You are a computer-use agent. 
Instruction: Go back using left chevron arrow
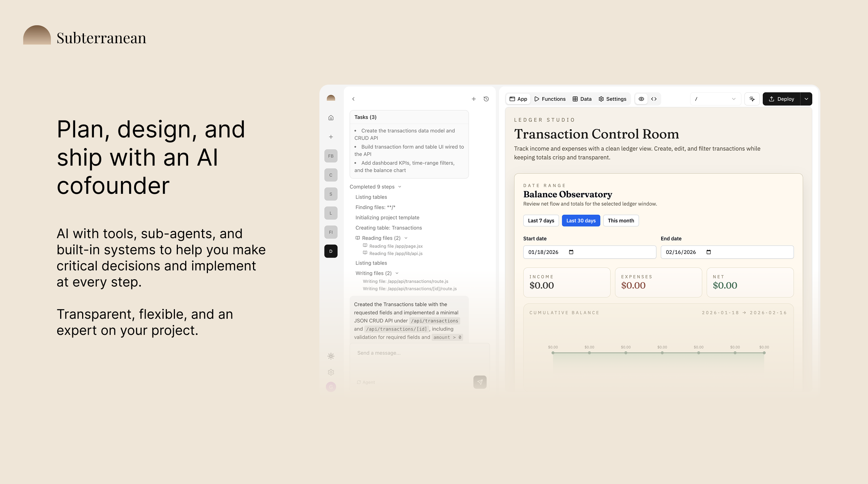coord(353,99)
